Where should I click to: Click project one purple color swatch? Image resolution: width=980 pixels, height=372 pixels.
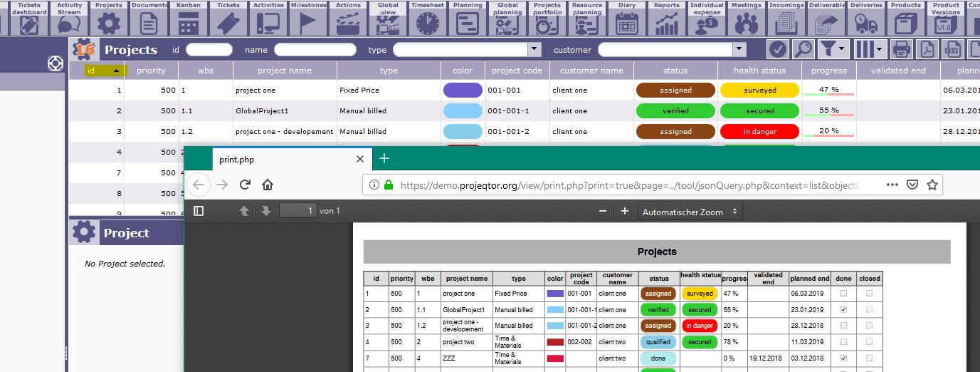463,91
